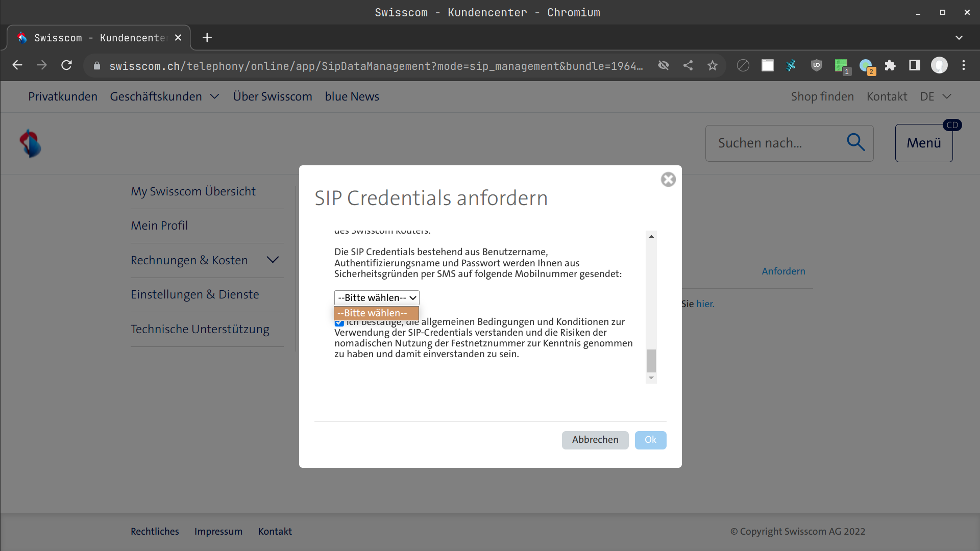Click the Swisscom logo
This screenshot has width=980, height=551.
[x=30, y=143]
